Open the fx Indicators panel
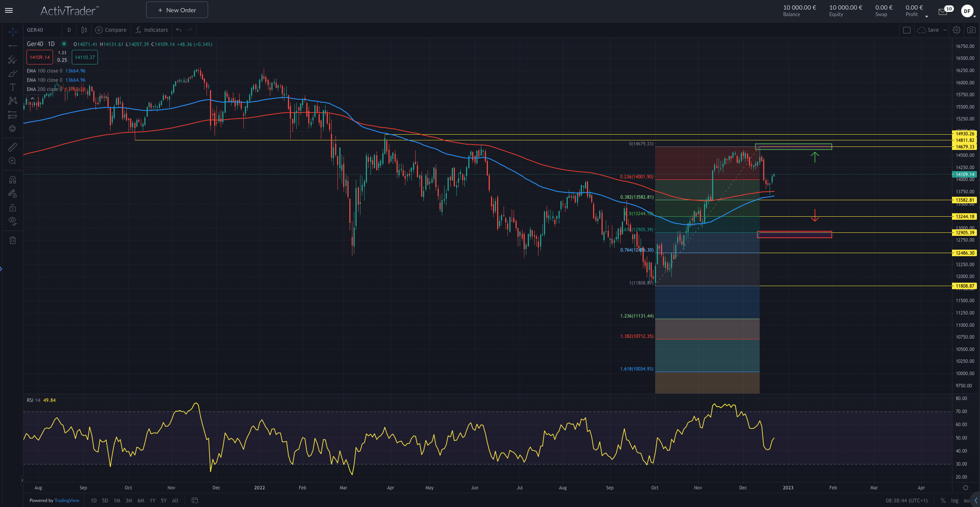Image resolution: width=980 pixels, height=507 pixels. [152, 30]
